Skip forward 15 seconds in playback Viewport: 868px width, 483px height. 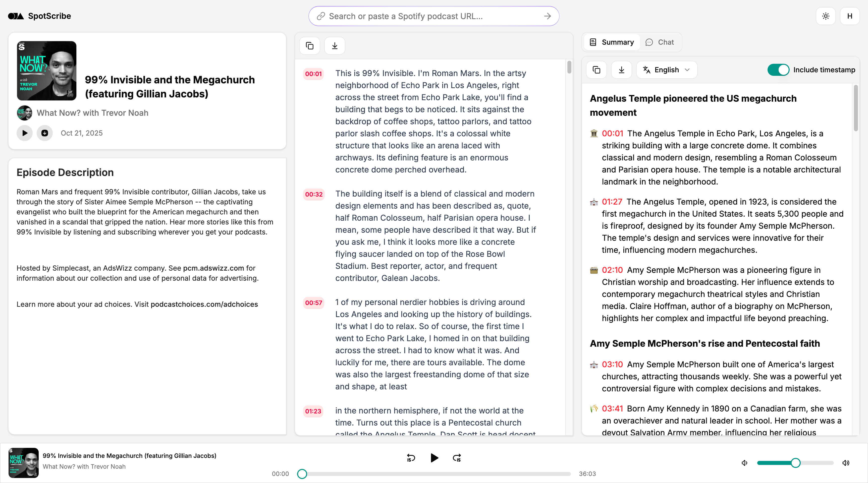tap(457, 458)
